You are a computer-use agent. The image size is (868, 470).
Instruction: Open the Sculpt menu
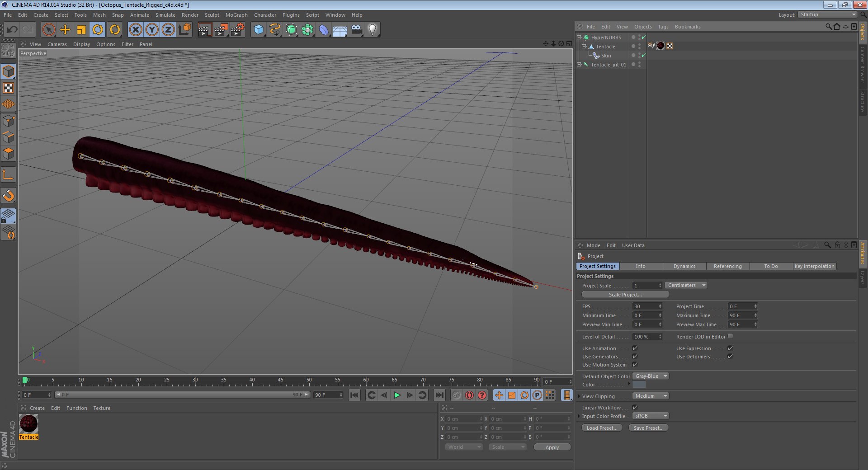[212, 15]
